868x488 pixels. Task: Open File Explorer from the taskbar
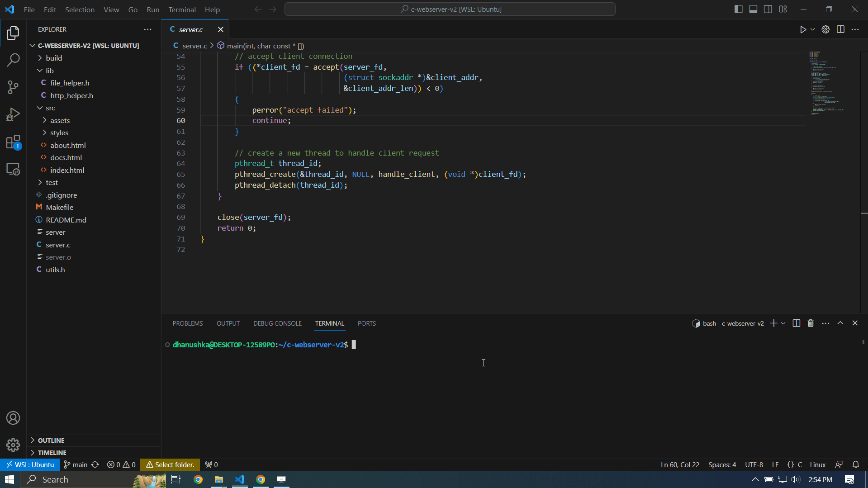[219, 479]
